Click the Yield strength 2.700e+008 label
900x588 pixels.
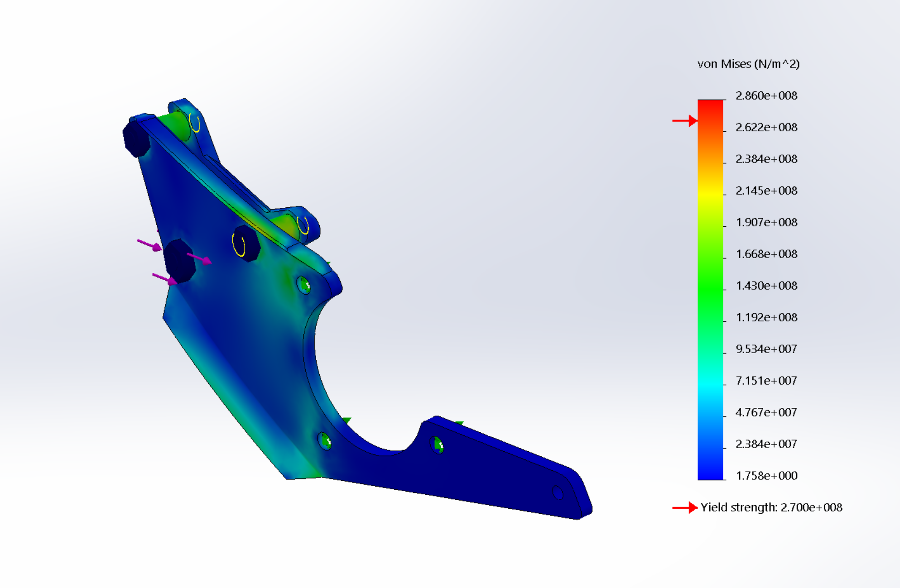[x=771, y=507]
